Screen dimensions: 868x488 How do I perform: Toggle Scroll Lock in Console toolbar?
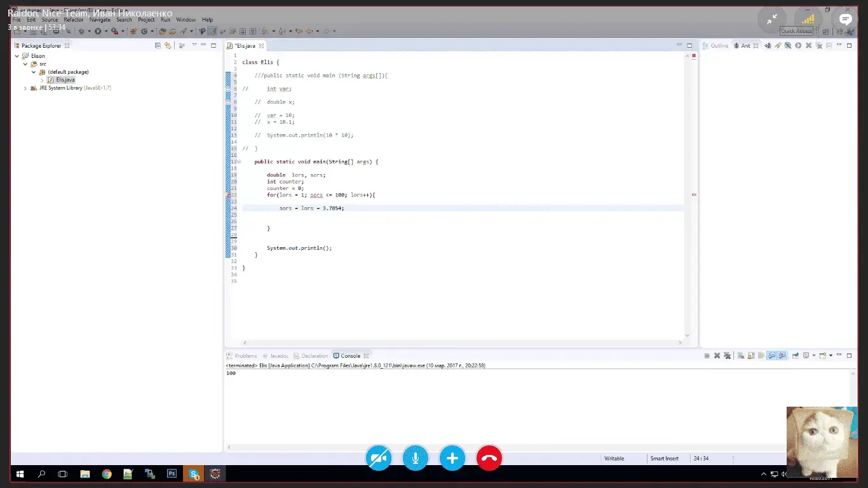point(751,356)
